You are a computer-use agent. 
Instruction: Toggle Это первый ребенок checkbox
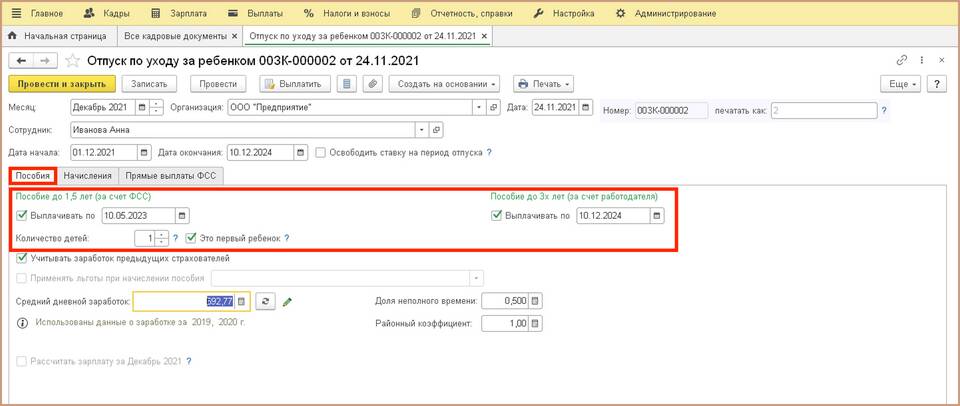click(x=191, y=238)
